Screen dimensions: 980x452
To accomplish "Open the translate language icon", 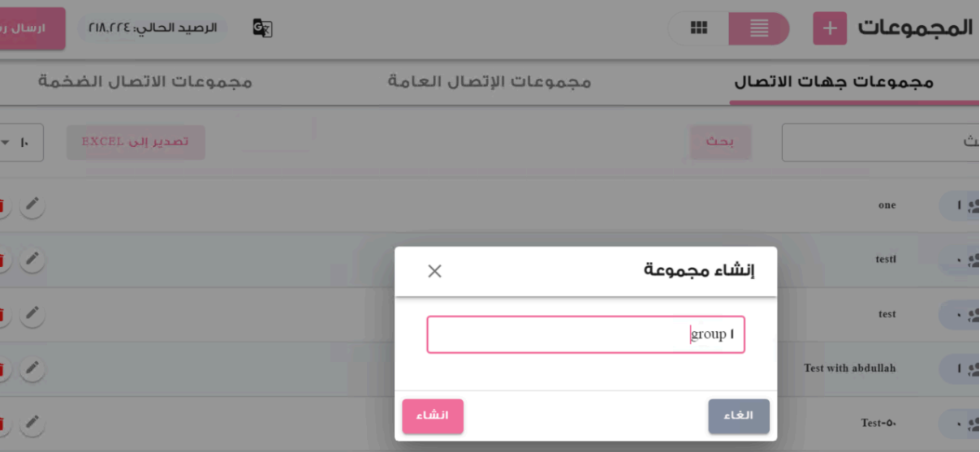I will [262, 28].
